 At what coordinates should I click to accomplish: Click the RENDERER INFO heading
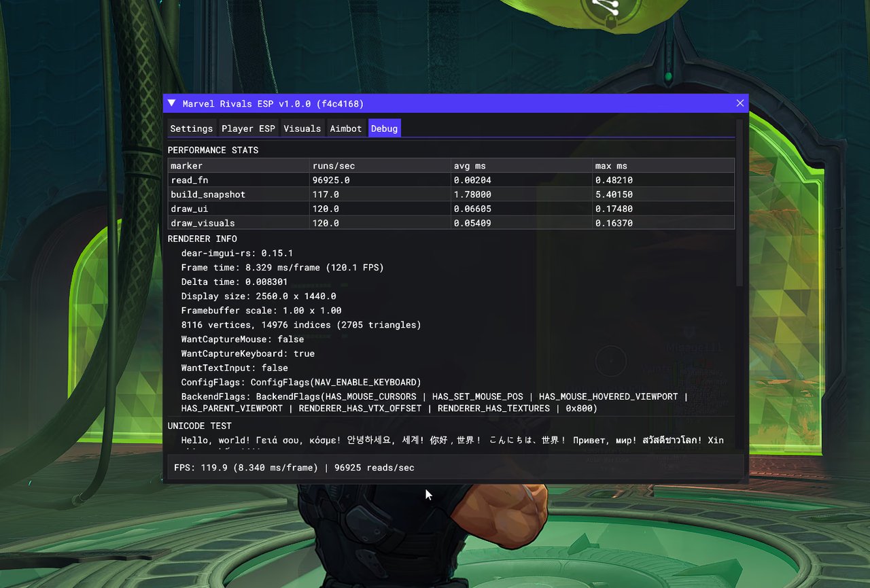coord(203,239)
